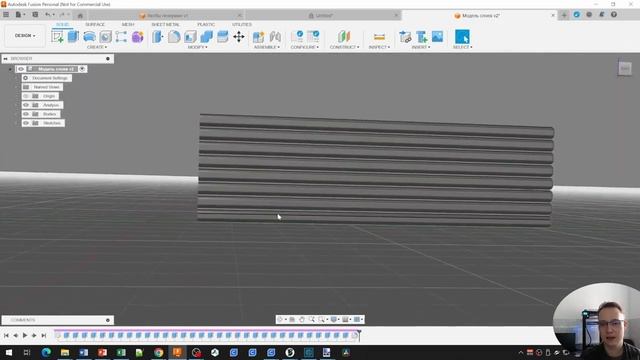
Task: Expand the CONFIGURE menu dropdown
Action: 305,47
